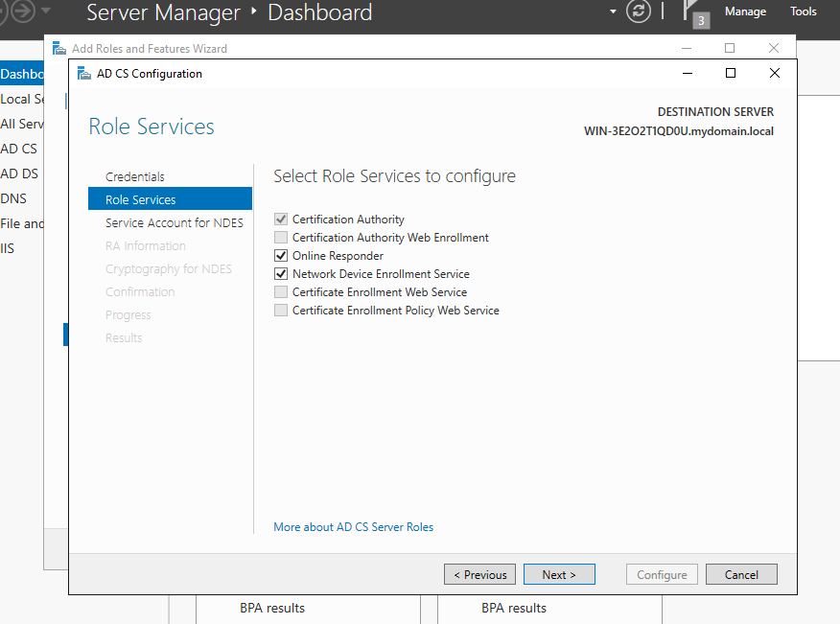Screen dimensions: 840x624
Task: Close the AD CS Configuration window
Action: [775, 74]
